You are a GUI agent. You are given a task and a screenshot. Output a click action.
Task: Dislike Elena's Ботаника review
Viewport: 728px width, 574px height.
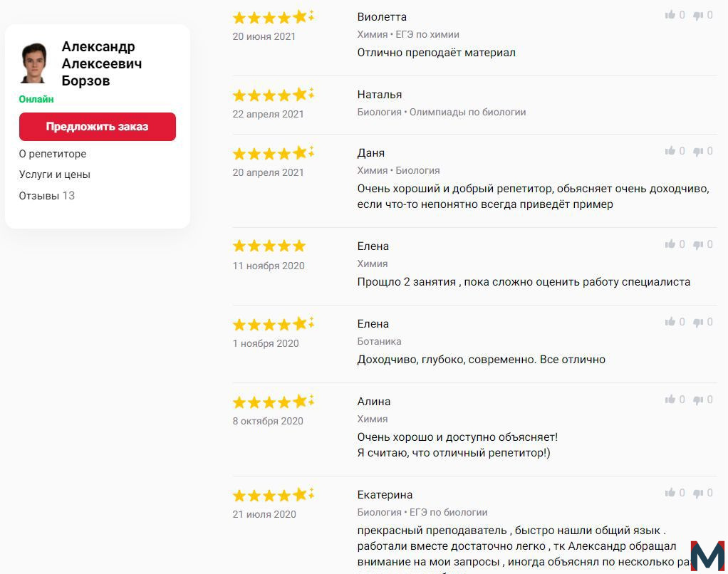coord(698,322)
